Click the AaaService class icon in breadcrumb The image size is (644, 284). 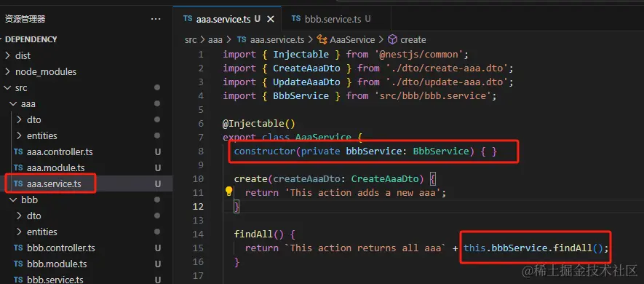322,40
